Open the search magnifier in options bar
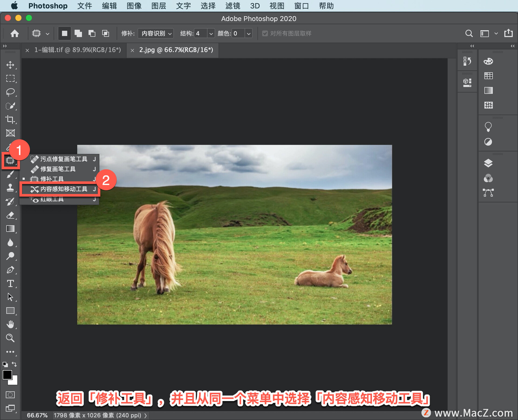 click(469, 33)
